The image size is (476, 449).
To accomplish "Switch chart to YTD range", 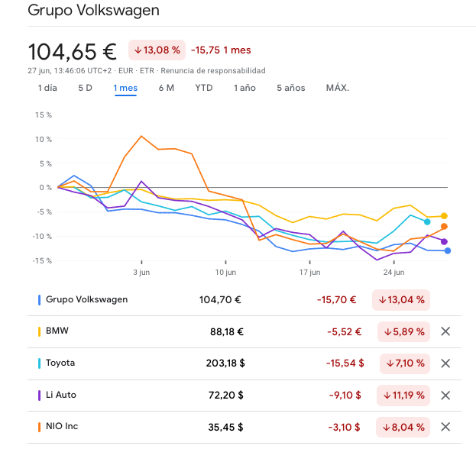I will click(204, 88).
